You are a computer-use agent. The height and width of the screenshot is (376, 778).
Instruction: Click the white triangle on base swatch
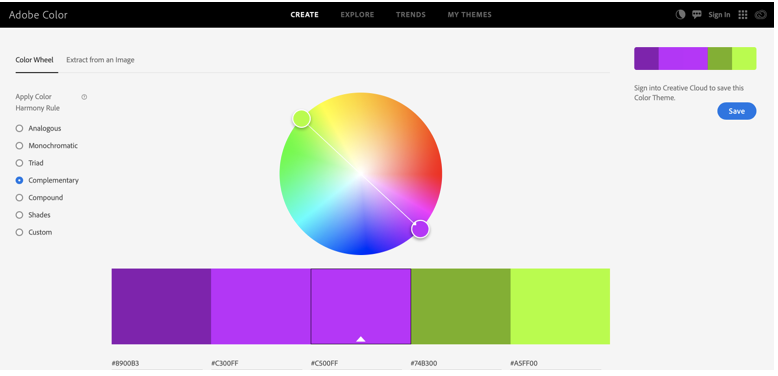(361, 339)
